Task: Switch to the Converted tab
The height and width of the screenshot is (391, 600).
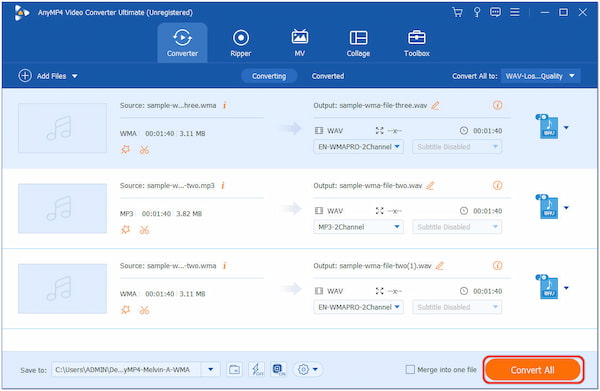Action: 328,76
